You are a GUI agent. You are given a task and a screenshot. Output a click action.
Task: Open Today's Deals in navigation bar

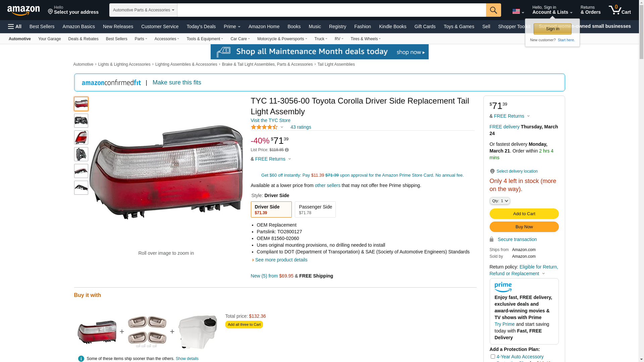[201, 26]
